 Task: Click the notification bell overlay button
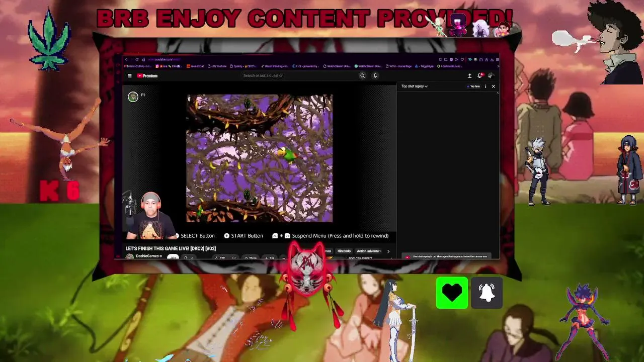coord(487,293)
